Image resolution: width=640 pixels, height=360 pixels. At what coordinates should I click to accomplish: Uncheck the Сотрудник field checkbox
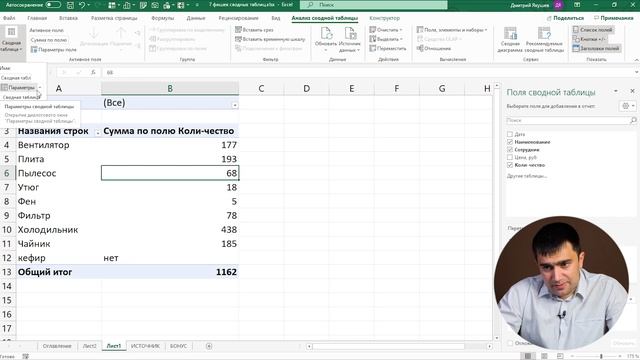[510, 149]
